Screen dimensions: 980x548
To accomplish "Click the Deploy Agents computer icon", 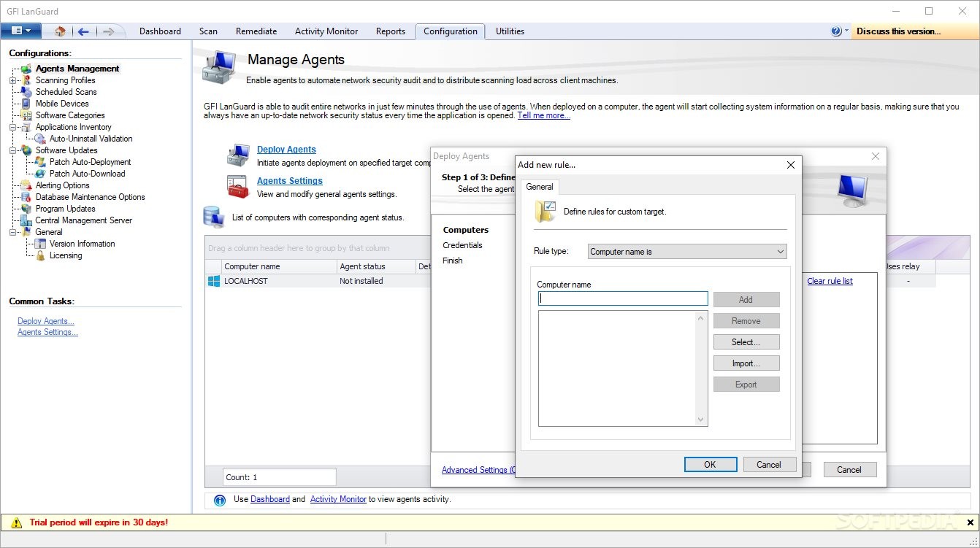I will pyautogui.click(x=238, y=155).
